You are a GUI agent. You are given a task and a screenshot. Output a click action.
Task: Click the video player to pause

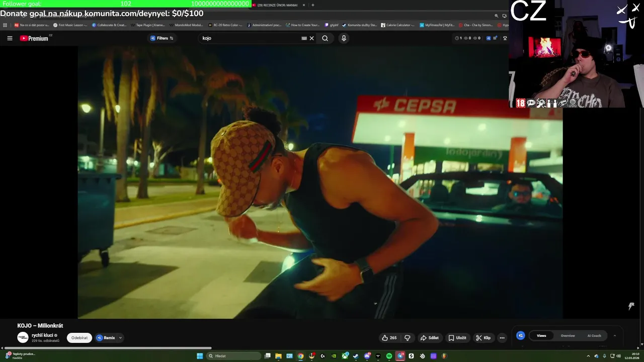click(x=320, y=182)
